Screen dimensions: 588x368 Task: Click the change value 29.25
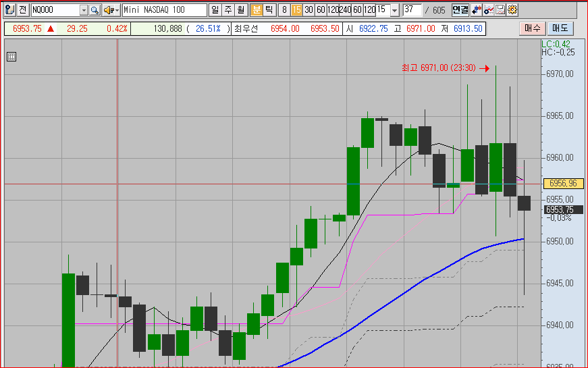click(77, 28)
